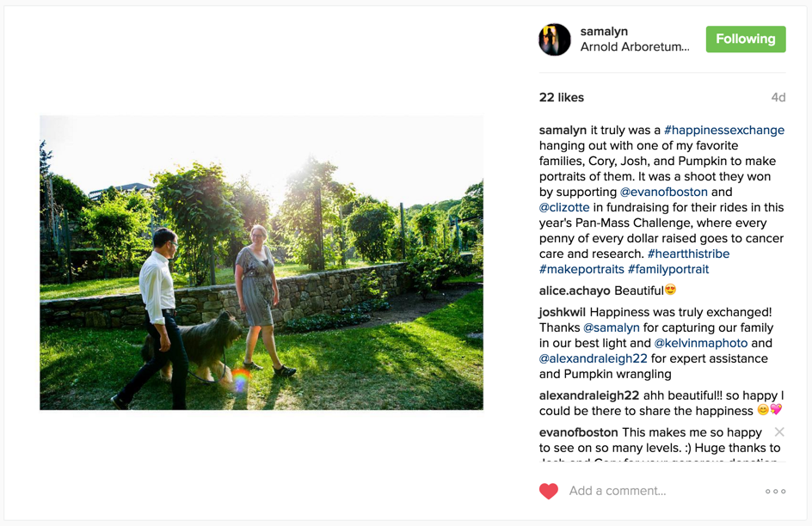Viewport: 812px width, 526px height.
Task: Open the #makeportraits hashtag
Action: [581, 270]
